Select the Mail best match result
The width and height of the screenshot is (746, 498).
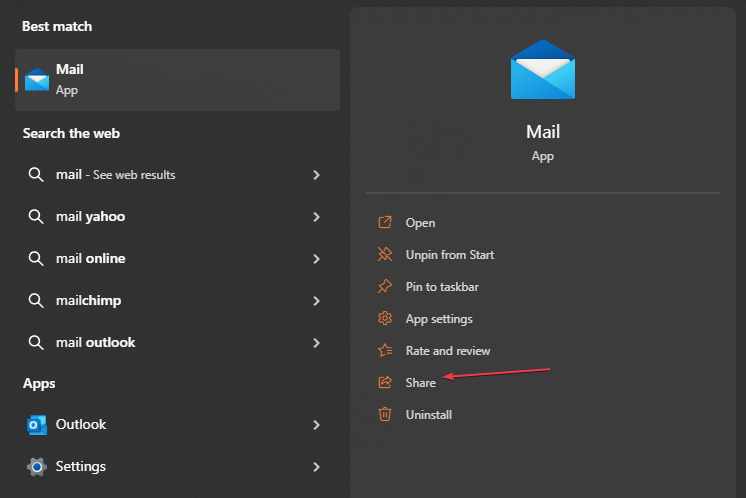[x=177, y=80]
